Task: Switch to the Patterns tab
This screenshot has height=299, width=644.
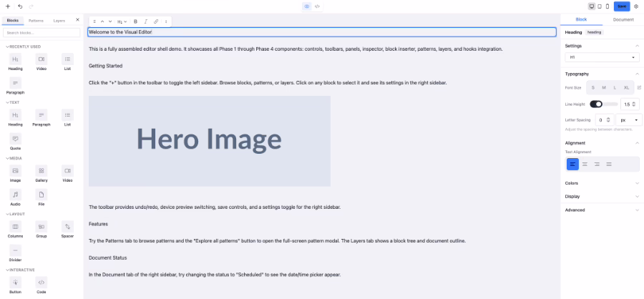Action: (x=36, y=21)
